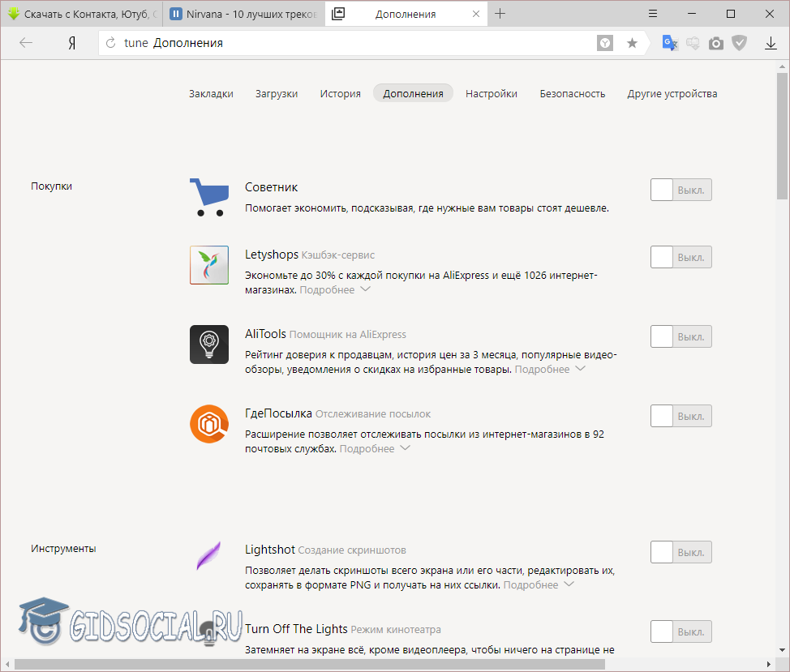Open browser hamburger menu
The height and width of the screenshot is (672, 790).
pos(653,14)
